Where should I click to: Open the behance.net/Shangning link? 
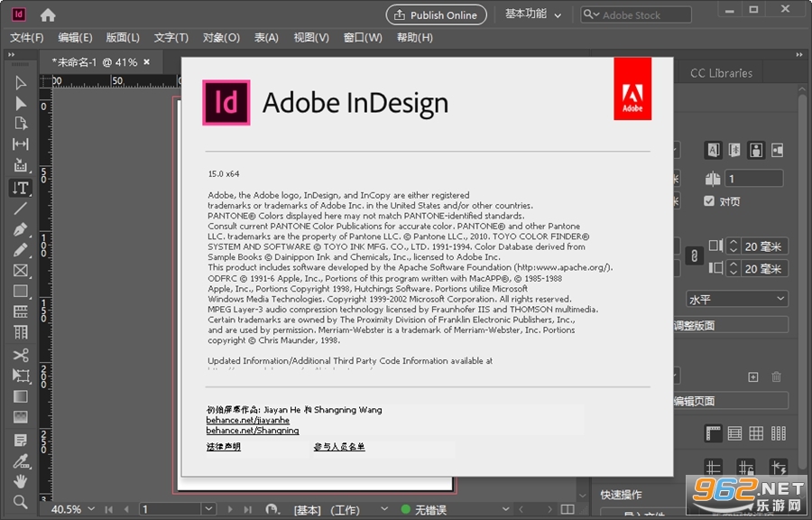pyautogui.click(x=253, y=431)
